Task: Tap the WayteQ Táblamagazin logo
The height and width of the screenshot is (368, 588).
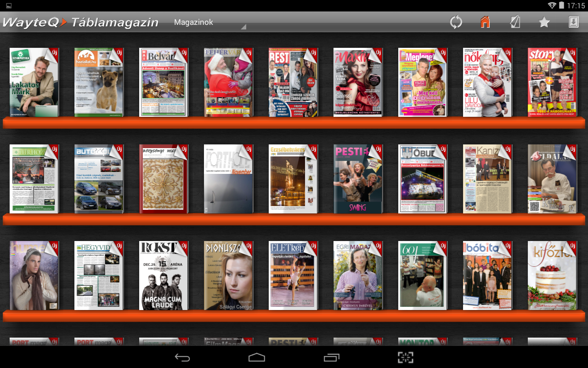Action: click(80, 22)
